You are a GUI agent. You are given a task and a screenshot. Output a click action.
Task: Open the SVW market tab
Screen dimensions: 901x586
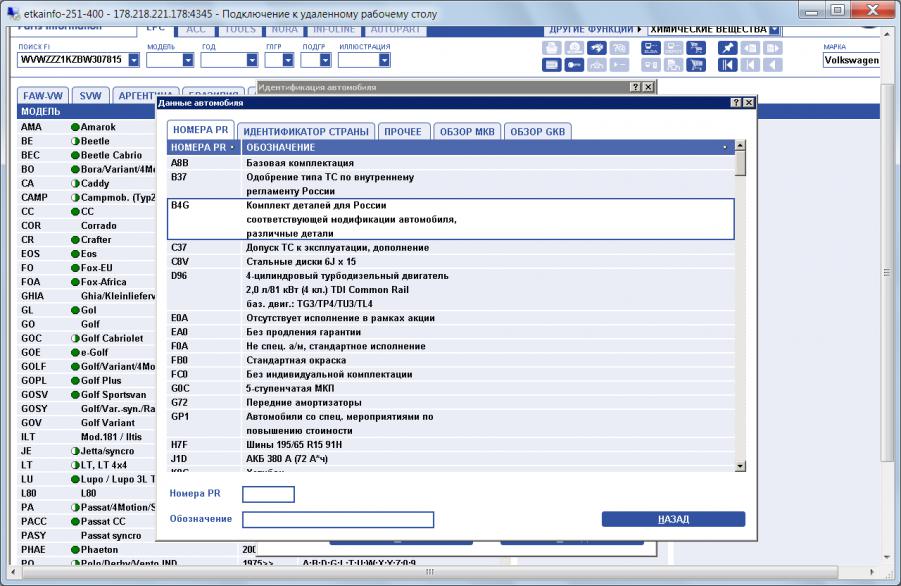[x=90, y=96]
